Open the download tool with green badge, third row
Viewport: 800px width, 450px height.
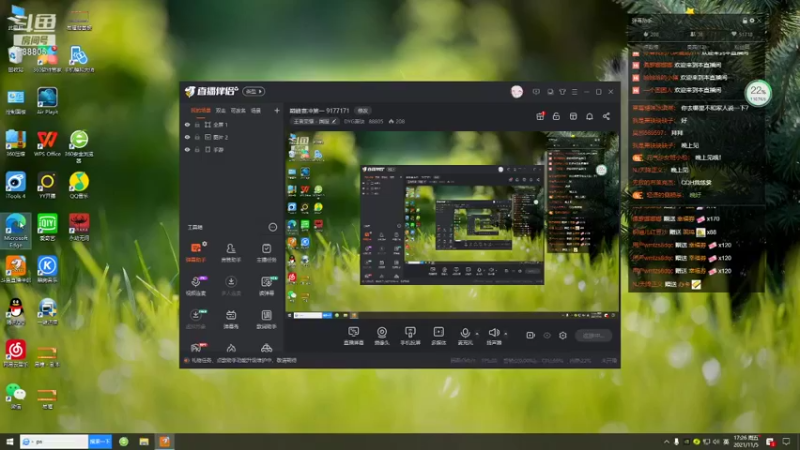tap(196, 318)
